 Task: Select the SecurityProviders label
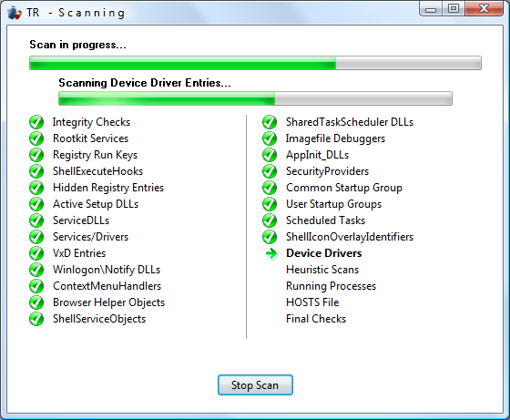coord(328,172)
